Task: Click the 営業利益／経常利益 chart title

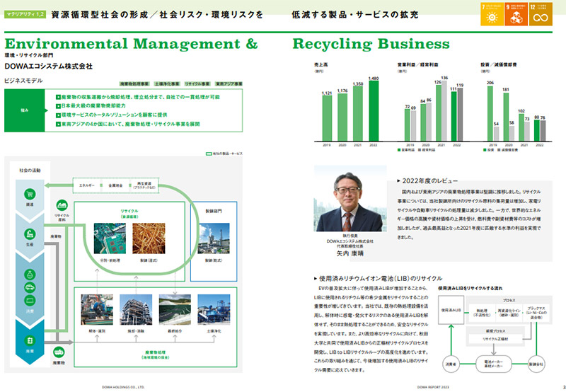Action: [417, 64]
